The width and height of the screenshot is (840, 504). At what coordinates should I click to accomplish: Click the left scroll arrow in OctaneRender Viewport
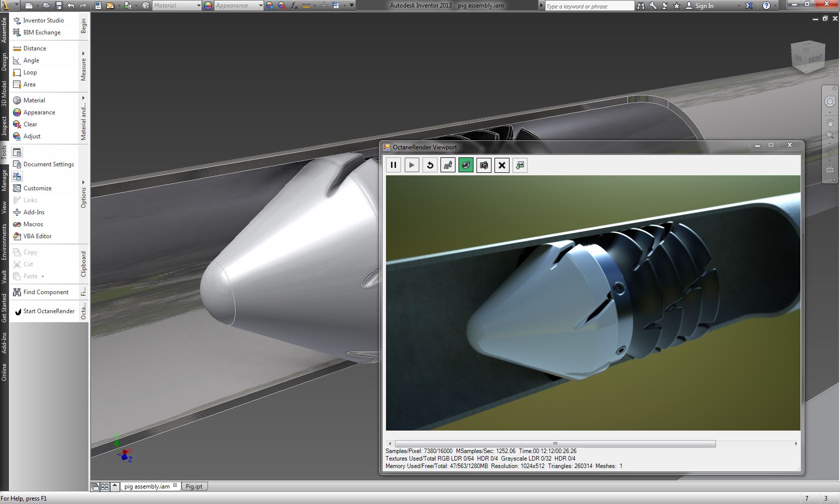tap(390, 444)
